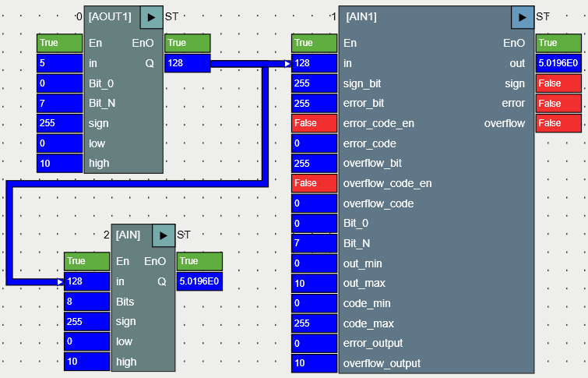Click the AOUT1 'high' input value 10
Image resolution: width=588 pixels, height=378 pixels.
(x=59, y=163)
